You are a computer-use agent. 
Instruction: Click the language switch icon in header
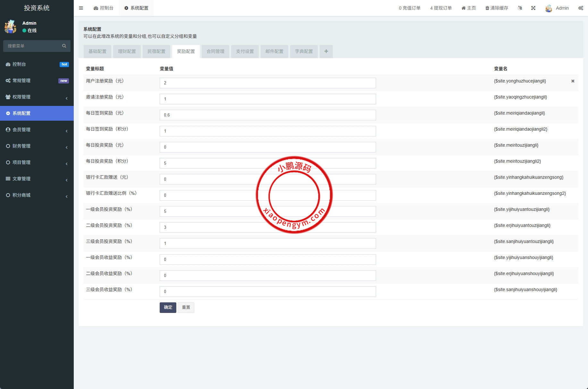point(520,8)
